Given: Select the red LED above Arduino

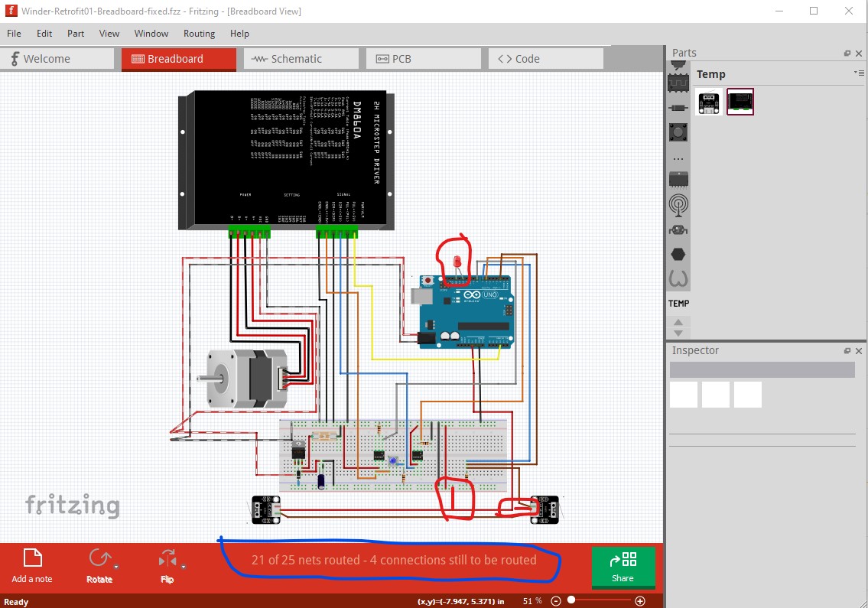Looking at the screenshot, I should [457, 262].
